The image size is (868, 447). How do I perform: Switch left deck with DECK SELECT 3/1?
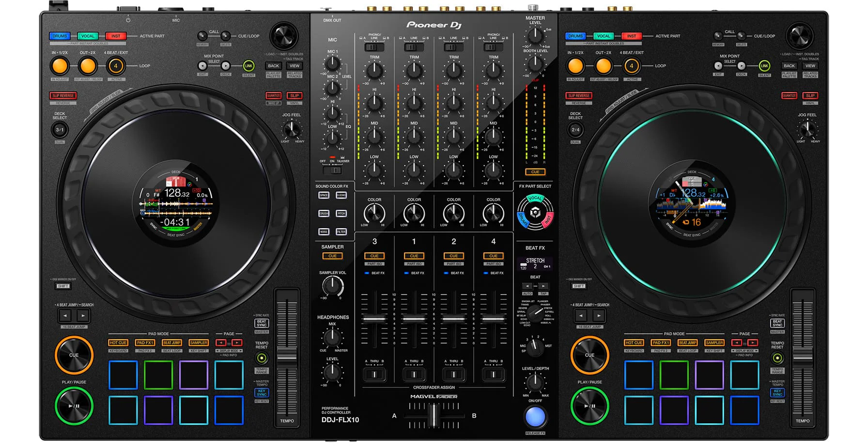[60, 130]
